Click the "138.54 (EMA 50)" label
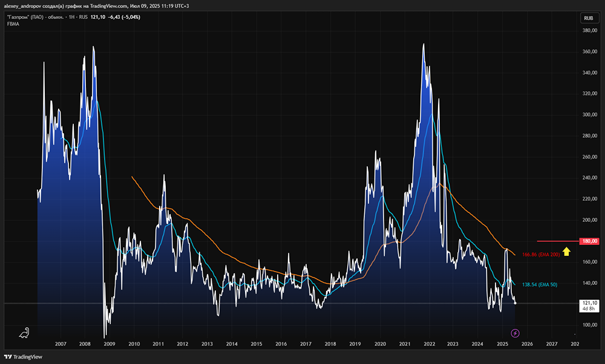This screenshot has height=364, width=605. 540,285
